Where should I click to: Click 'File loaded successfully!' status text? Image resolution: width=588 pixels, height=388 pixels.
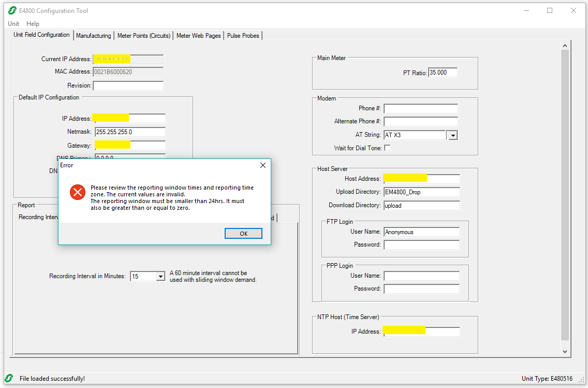pos(52,379)
